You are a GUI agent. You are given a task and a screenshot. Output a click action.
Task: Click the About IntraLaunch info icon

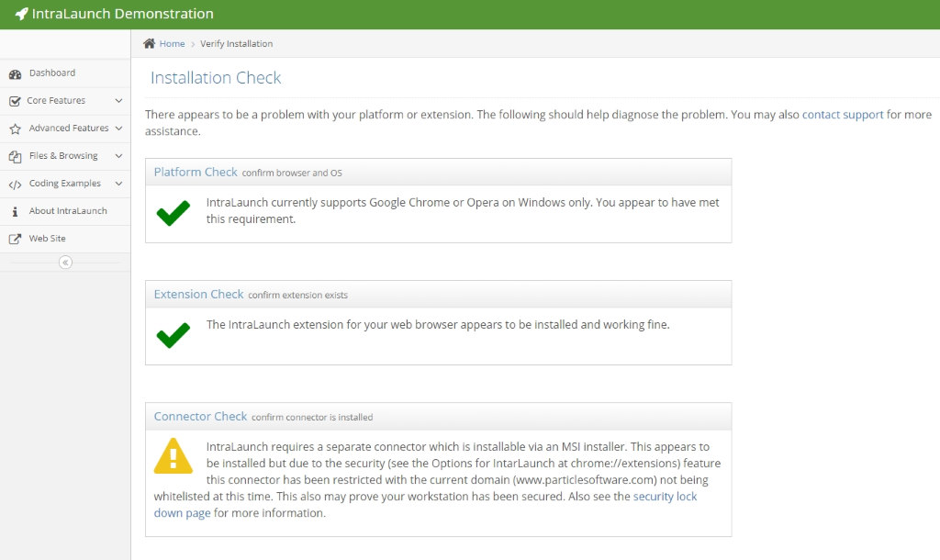pyautogui.click(x=15, y=211)
